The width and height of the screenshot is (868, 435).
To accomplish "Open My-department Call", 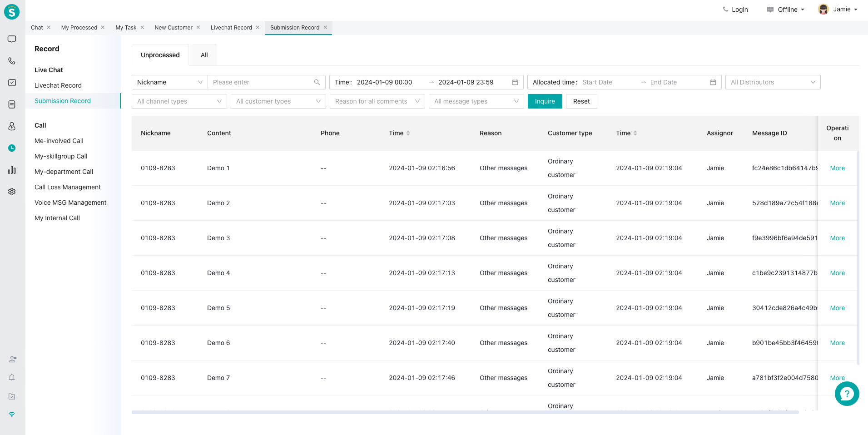I will (x=64, y=172).
